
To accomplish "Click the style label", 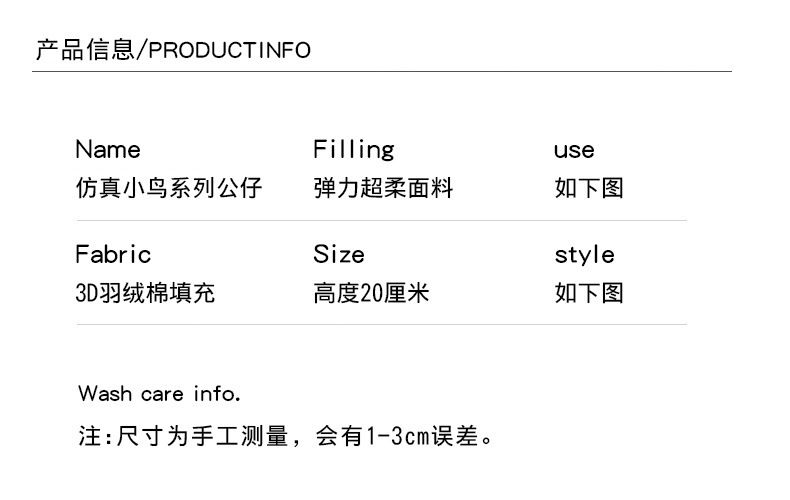I will [584, 254].
